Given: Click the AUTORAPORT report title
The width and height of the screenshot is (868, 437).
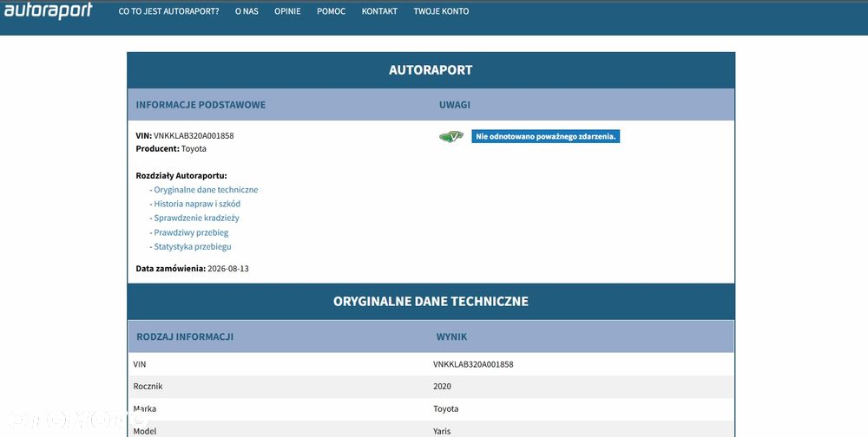Looking at the screenshot, I should [431, 70].
